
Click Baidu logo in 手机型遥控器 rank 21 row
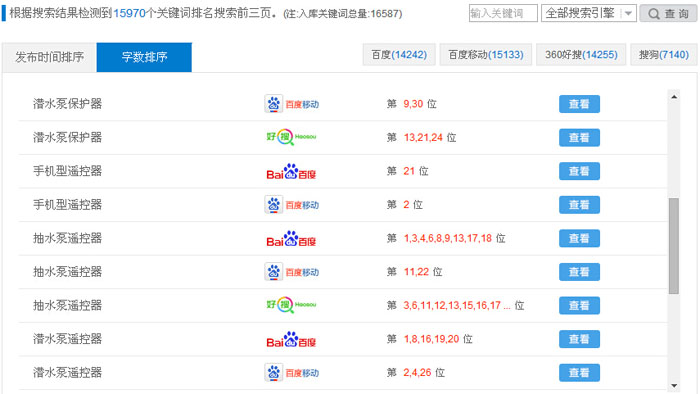pos(291,171)
